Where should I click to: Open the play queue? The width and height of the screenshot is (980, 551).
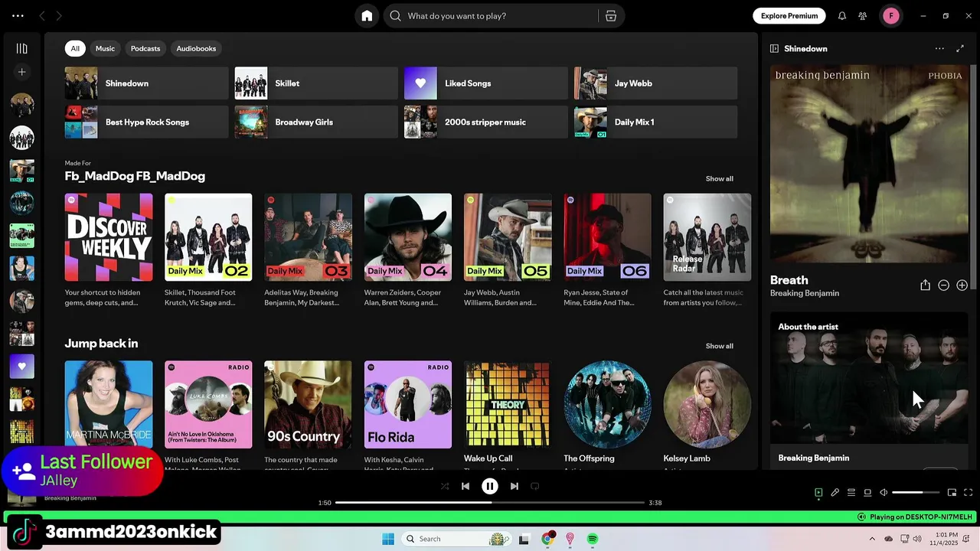pyautogui.click(x=851, y=493)
